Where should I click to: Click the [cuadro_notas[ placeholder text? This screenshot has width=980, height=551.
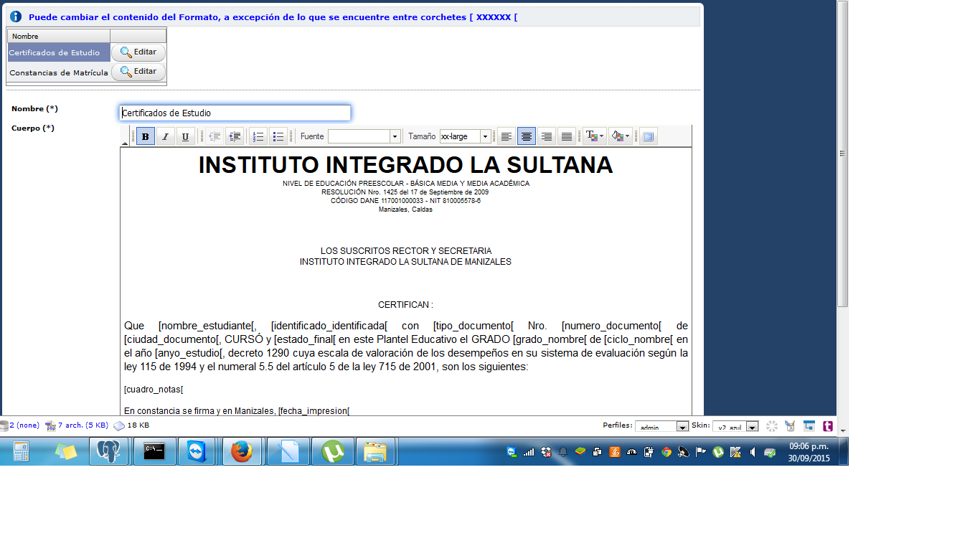pos(154,390)
